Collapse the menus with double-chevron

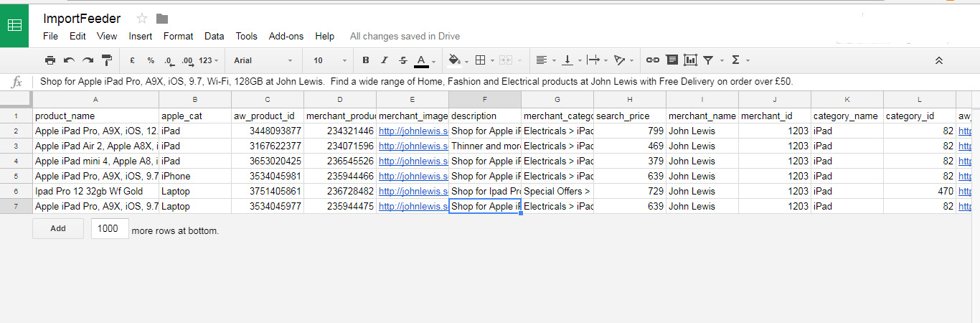coord(939,60)
